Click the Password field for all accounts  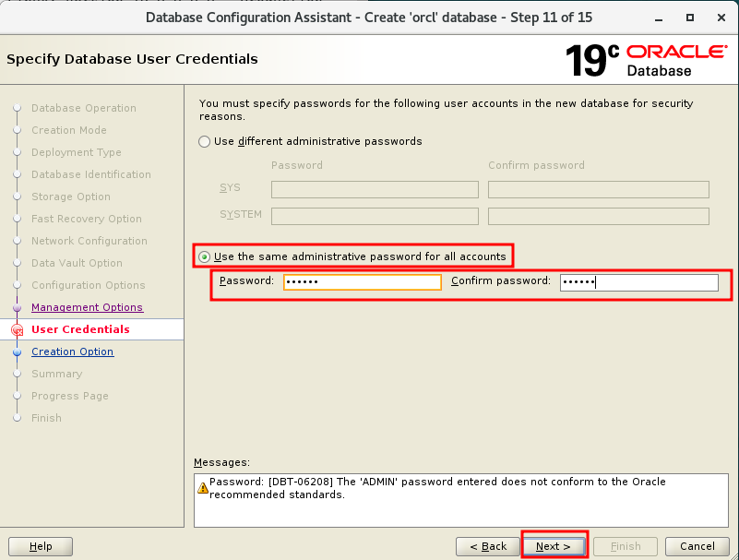pyautogui.click(x=362, y=282)
